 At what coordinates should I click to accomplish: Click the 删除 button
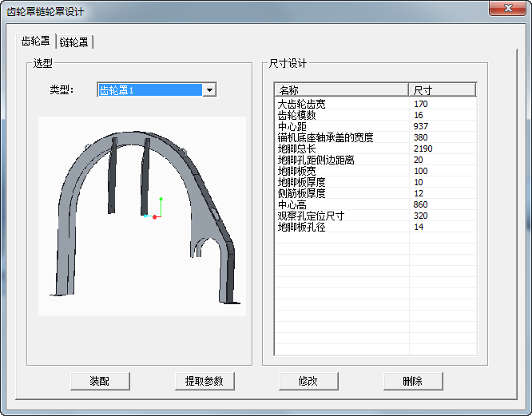413,381
